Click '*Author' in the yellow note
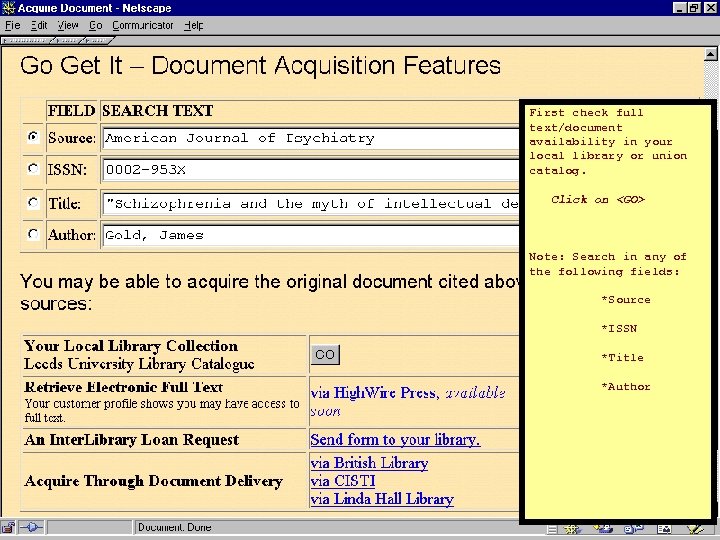Image resolution: width=720 pixels, height=540 pixels. (626, 387)
